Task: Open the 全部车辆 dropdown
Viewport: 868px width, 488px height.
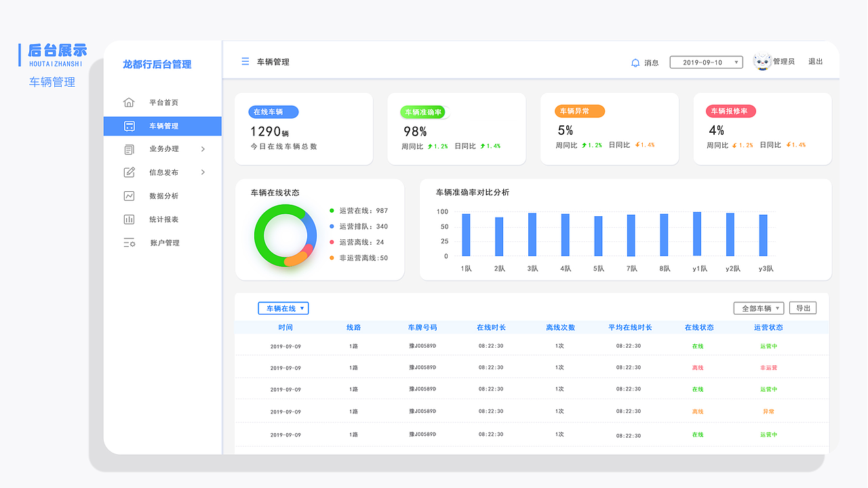Action: pyautogui.click(x=759, y=308)
